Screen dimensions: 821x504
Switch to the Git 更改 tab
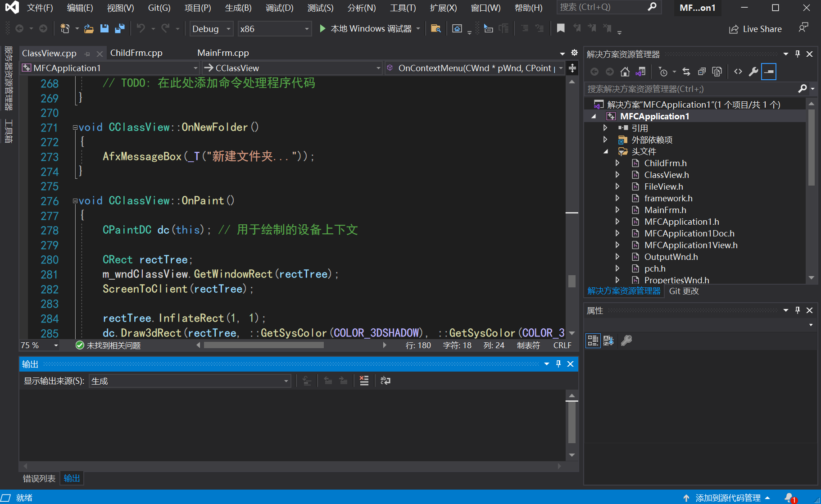point(684,291)
